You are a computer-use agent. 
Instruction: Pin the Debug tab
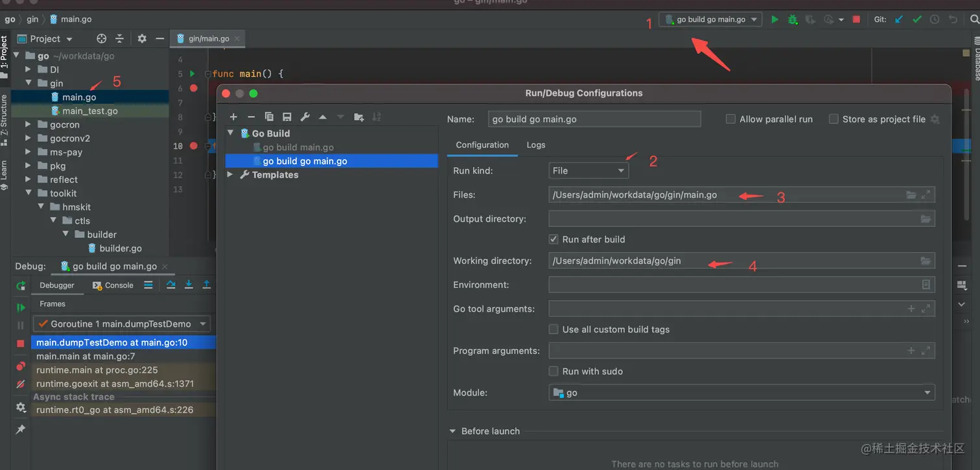click(x=21, y=429)
